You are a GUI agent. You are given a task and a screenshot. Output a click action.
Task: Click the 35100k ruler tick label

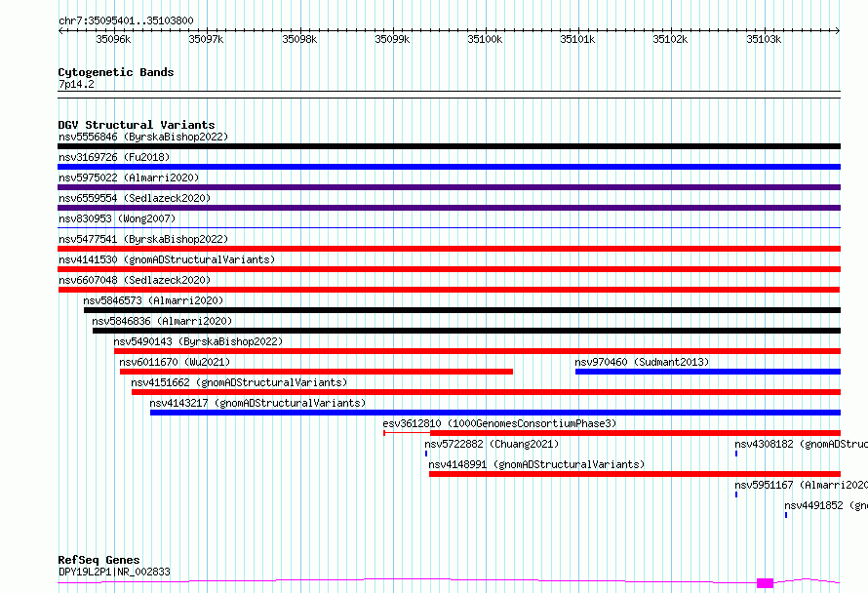pyautogui.click(x=485, y=39)
